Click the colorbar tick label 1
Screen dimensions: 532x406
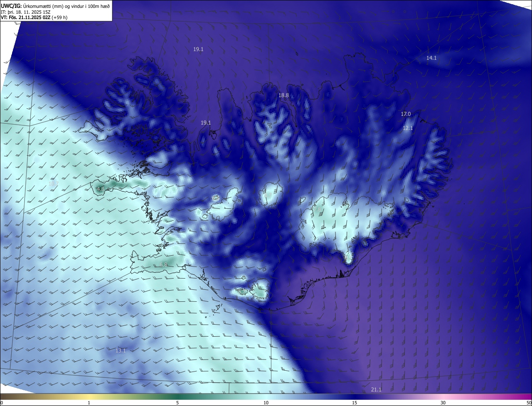coord(89,403)
